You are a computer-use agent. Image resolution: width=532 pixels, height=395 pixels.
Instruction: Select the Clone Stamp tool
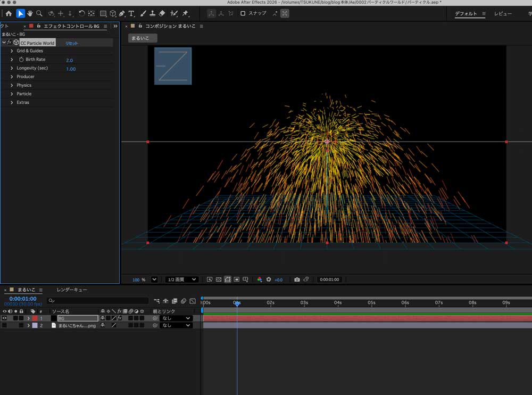pos(152,13)
